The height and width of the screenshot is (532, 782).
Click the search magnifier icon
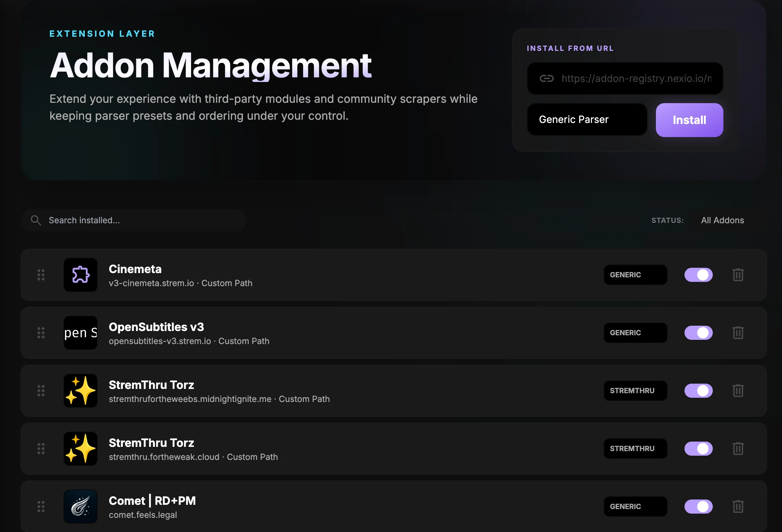(x=36, y=220)
